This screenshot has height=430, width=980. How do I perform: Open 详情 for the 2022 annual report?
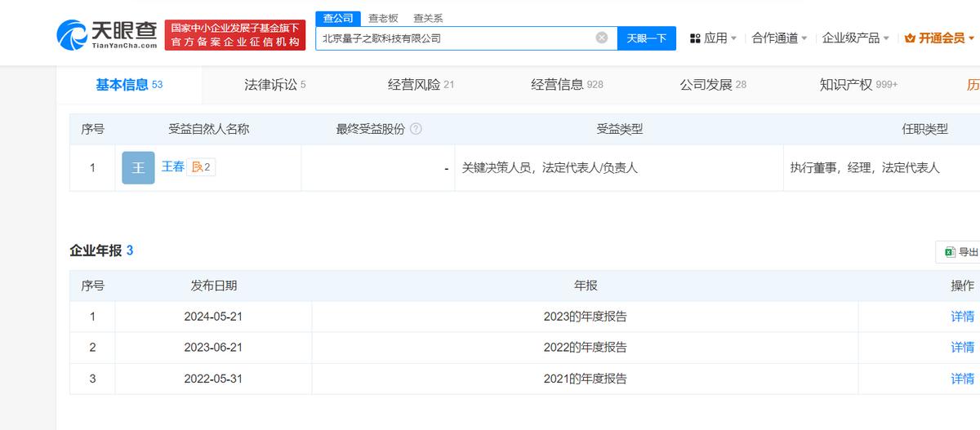(962, 348)
